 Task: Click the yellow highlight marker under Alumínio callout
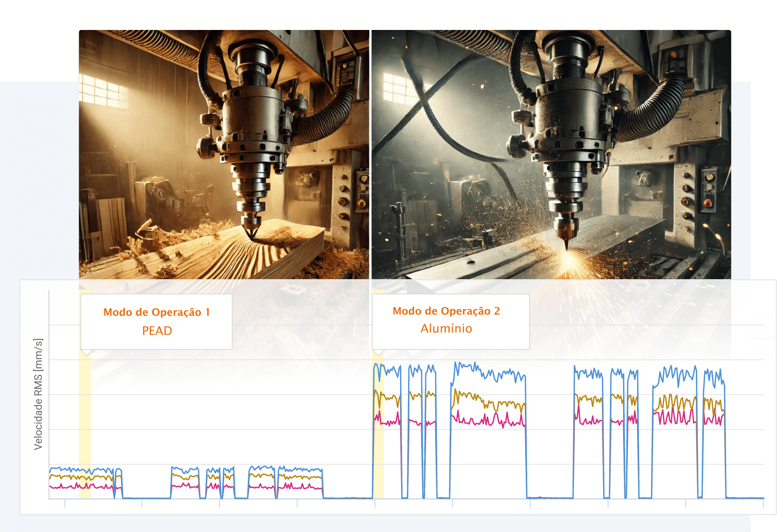[x=378, y=425]
